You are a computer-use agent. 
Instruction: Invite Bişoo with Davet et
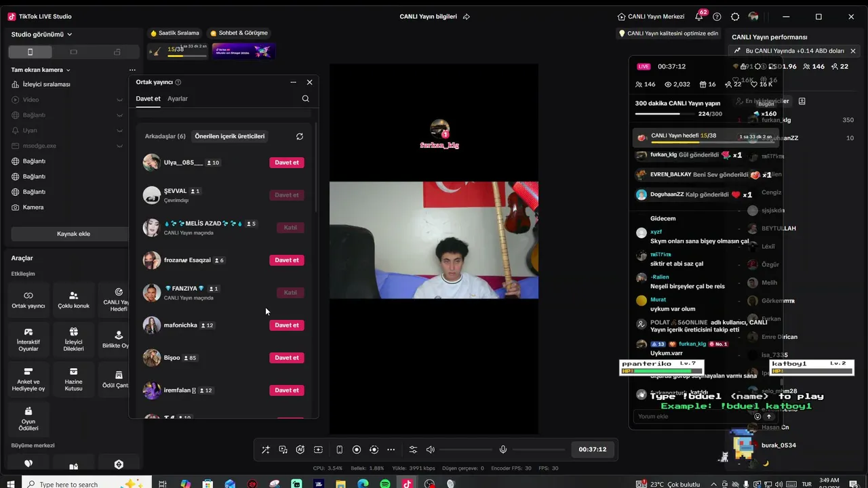click(287, 358)
